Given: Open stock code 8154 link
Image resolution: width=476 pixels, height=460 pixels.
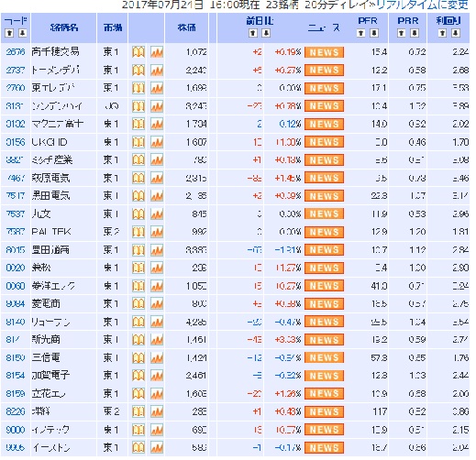Looking at the screenshot, I should pos(16,376).
